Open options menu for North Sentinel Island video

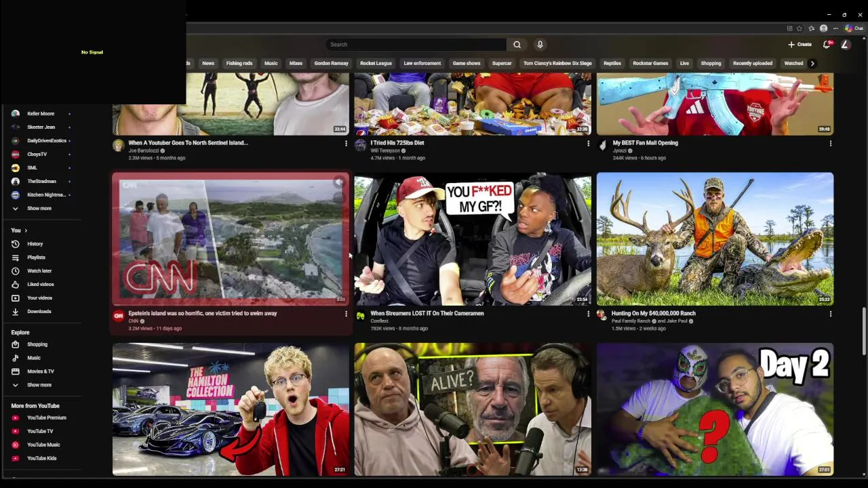[x=346, y=144]
